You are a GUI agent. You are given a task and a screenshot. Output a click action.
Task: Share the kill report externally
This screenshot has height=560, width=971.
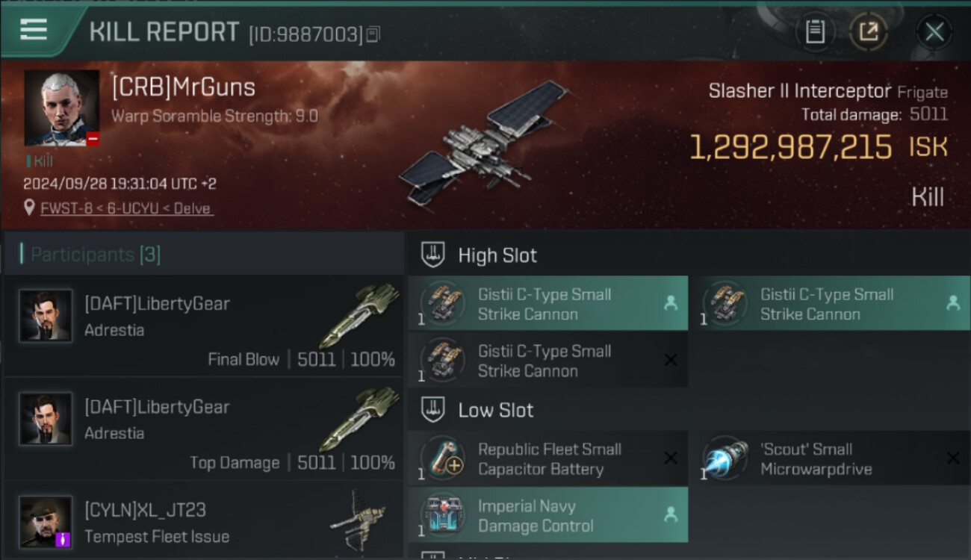(x=869, y=31)
